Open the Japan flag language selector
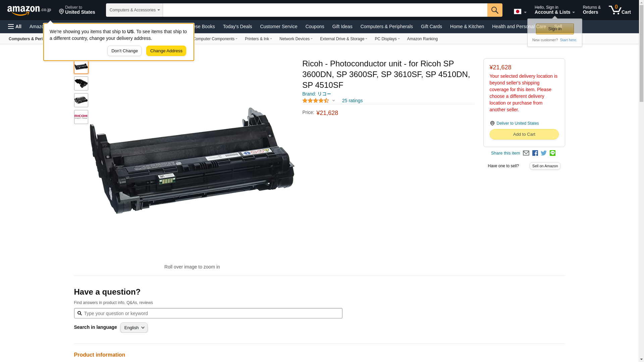 pyautogui.click(x=520, y=11)
